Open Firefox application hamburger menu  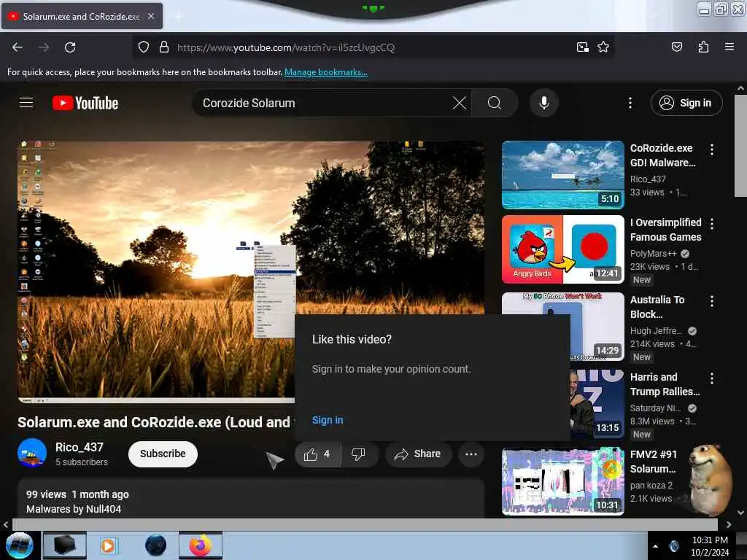tap(729, 47)
